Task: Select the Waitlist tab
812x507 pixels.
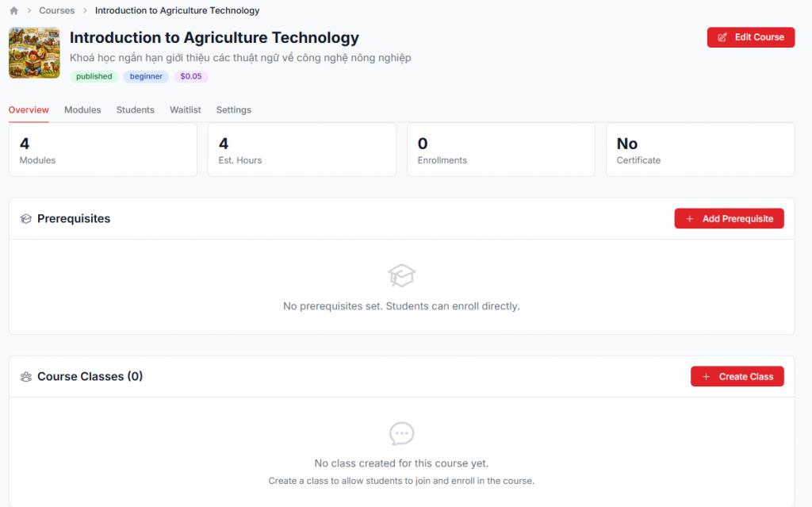Action: tap(185, 110)
